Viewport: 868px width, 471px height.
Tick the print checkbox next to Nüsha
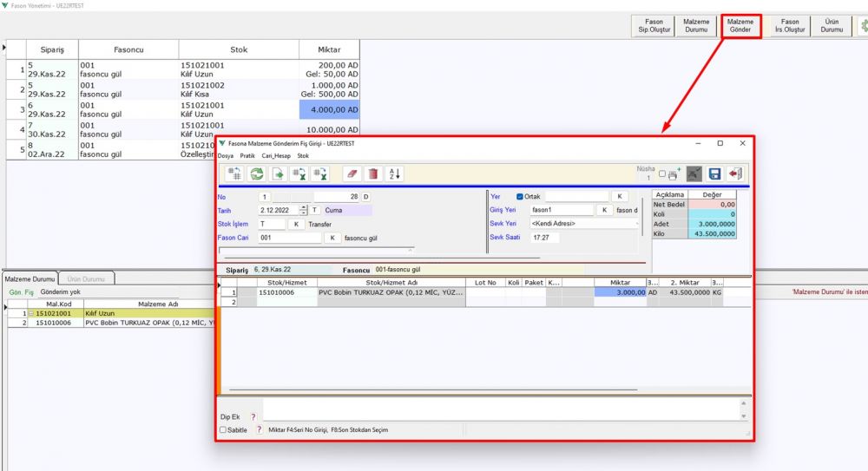pos(662,173)
